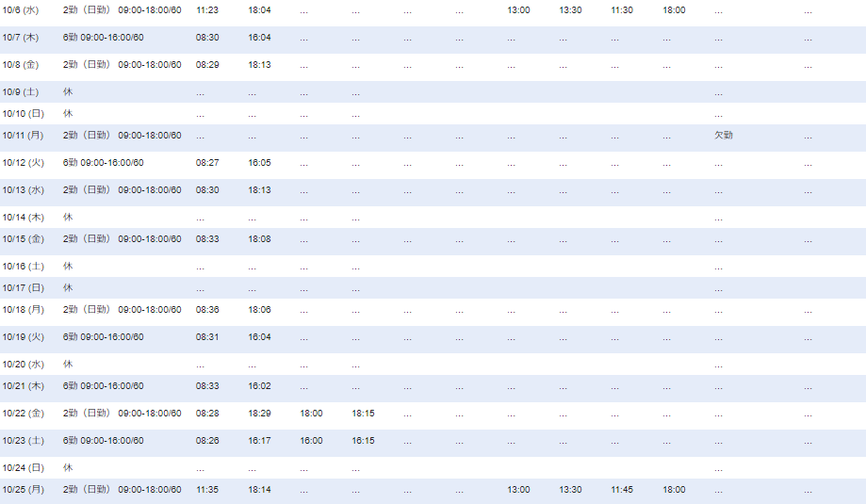Select 11:30 entry in the 10/6 row
Viewport: 866px width, 504px height.
click(622, 10)
